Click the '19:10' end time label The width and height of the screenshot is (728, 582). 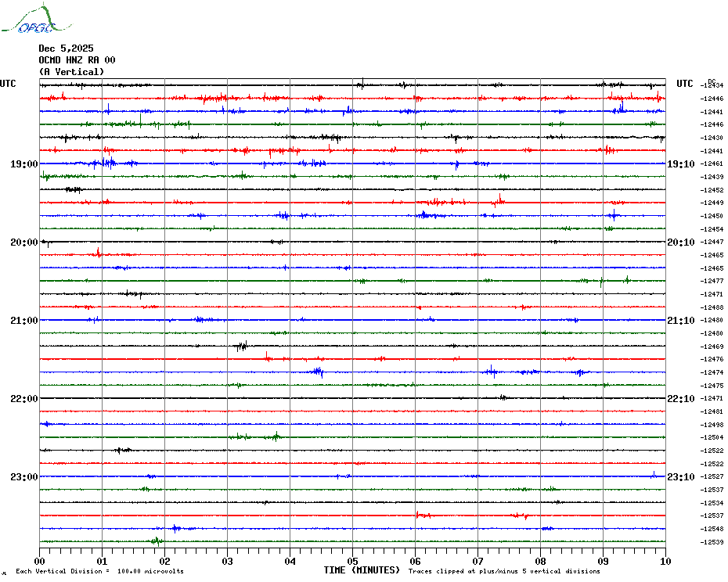coord(681,164)
